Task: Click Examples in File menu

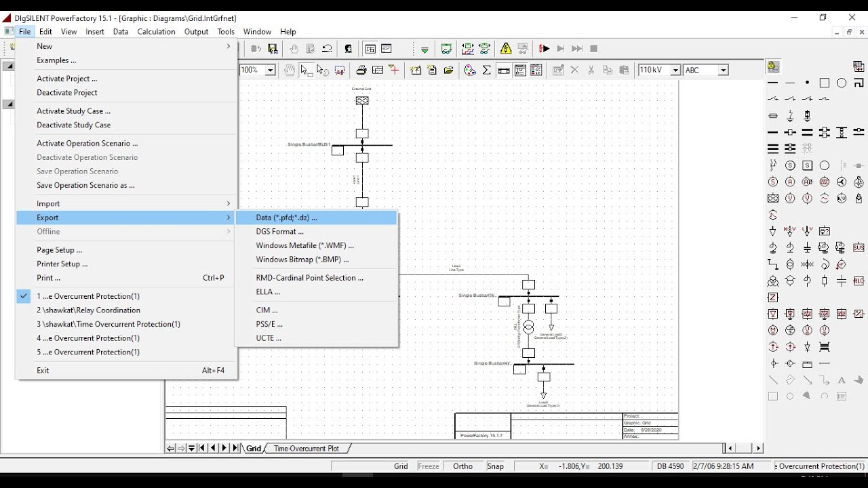Action: pyautogui.click(x=127, y=60)
